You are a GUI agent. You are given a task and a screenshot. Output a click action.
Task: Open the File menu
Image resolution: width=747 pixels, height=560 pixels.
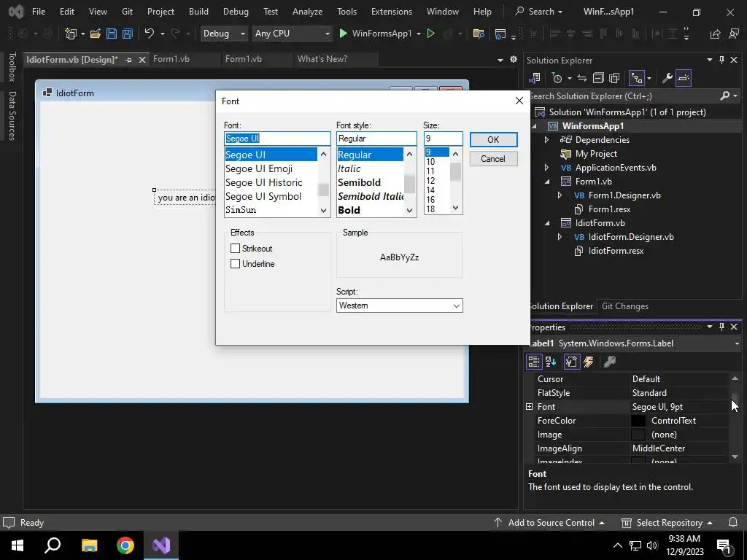tap(39, 12)
